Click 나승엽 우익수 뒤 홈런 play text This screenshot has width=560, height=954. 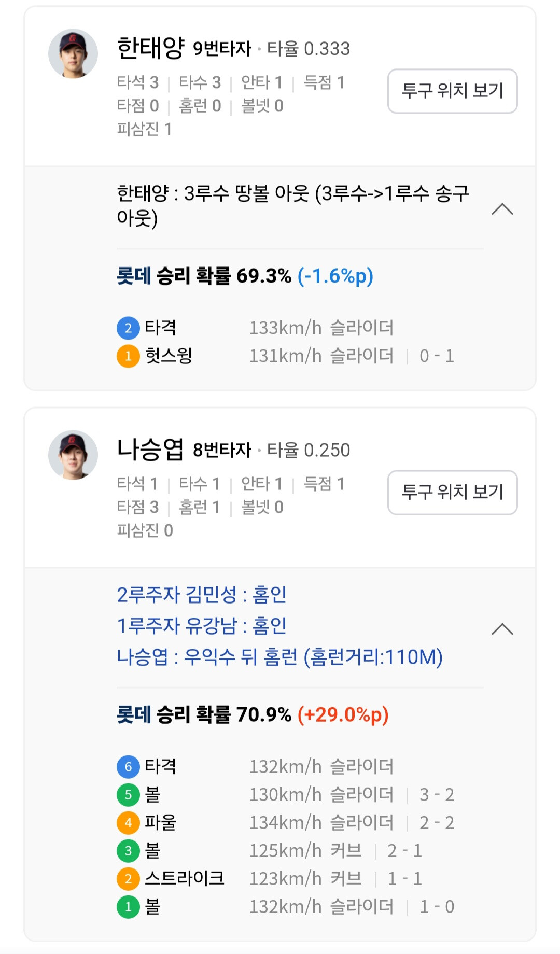click(x=279, y=656)
